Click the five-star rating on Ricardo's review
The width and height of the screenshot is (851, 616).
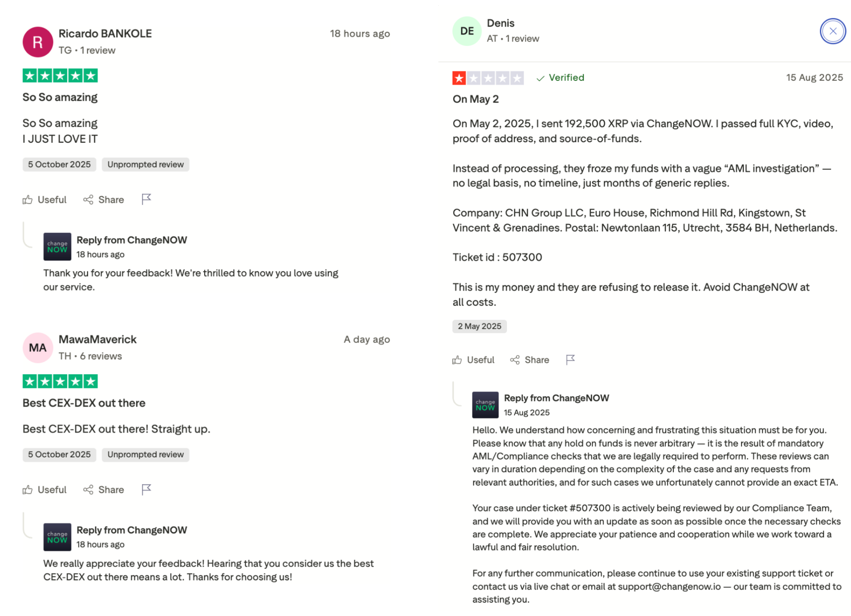pyautogui.click(x=60, y=76)
